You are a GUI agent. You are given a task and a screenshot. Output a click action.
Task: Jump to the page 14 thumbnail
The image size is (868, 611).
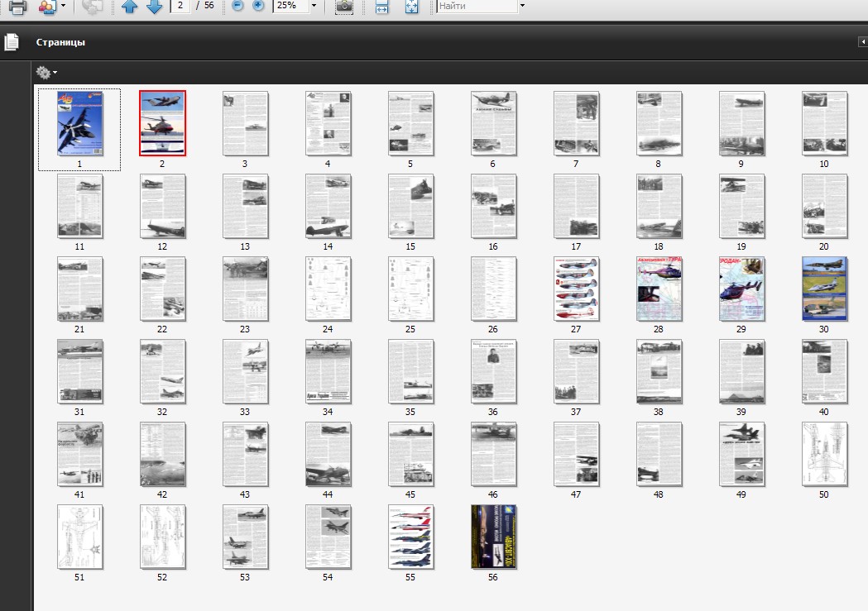[x=328, y=206]
